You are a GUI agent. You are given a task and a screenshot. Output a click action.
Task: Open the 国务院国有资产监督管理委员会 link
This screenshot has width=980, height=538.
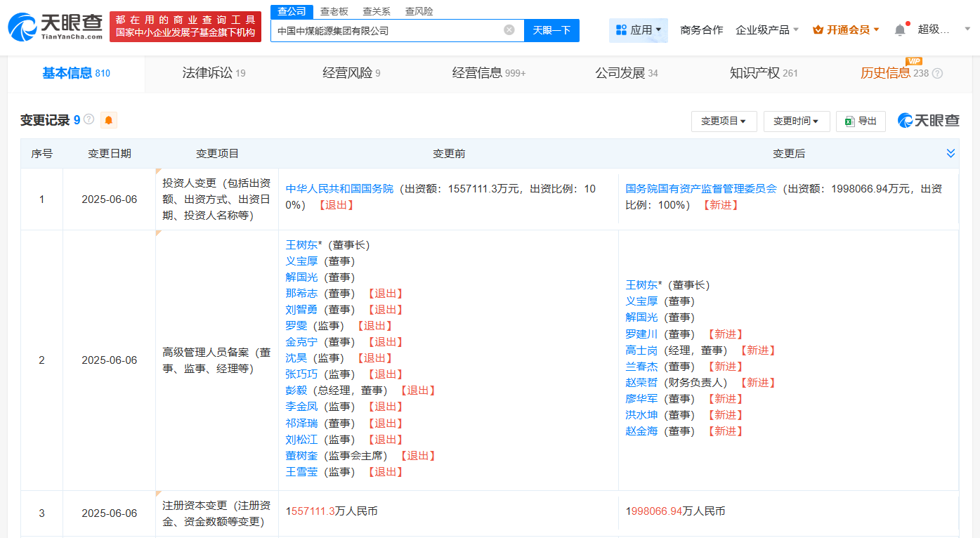point(701,189)
